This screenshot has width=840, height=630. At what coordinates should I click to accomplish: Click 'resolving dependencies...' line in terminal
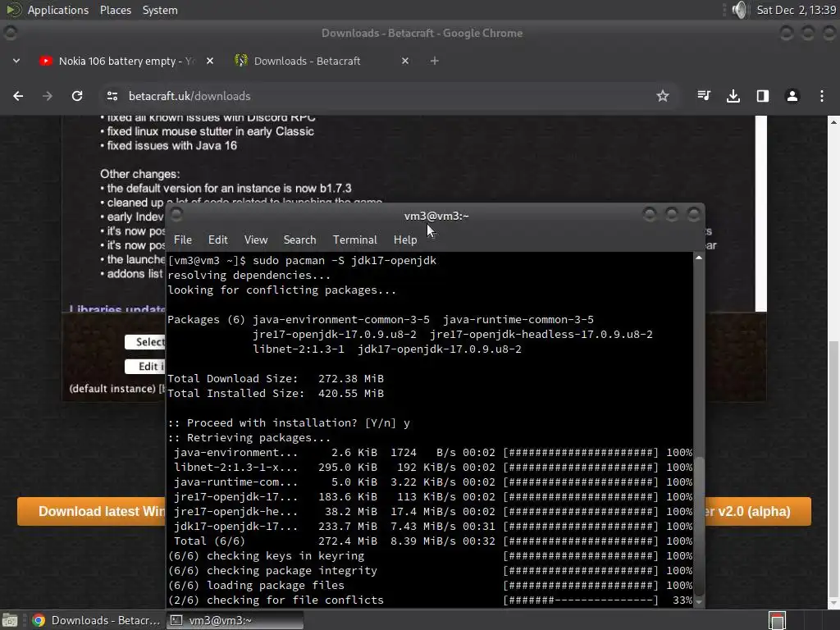pyautogui.click(x=249, y=276)
